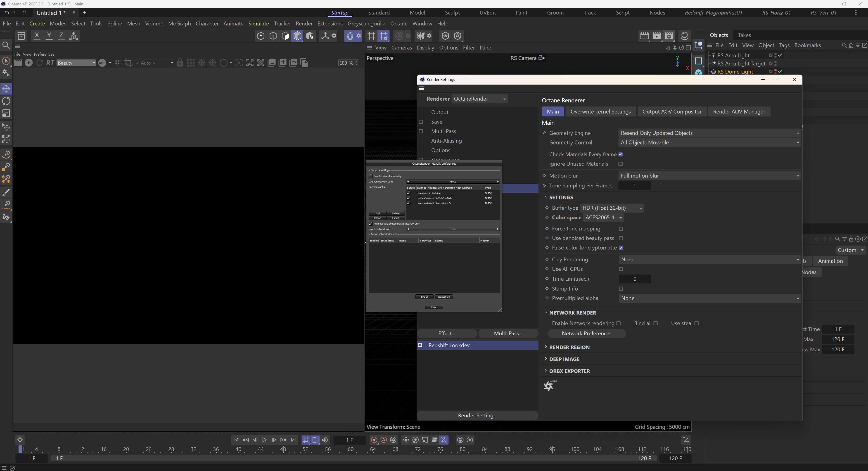Switch to the Takes tab
868x471 pixels.
point(744,35)
